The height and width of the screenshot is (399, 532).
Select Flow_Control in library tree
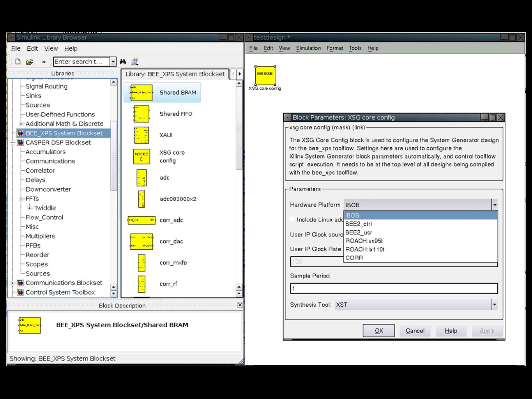[x=44, y=217]
